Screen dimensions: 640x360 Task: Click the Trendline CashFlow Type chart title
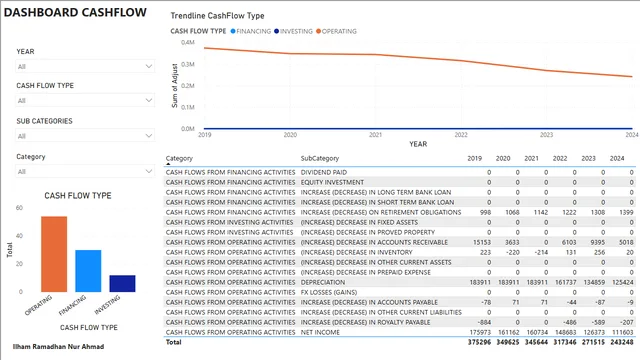(217, 16)
